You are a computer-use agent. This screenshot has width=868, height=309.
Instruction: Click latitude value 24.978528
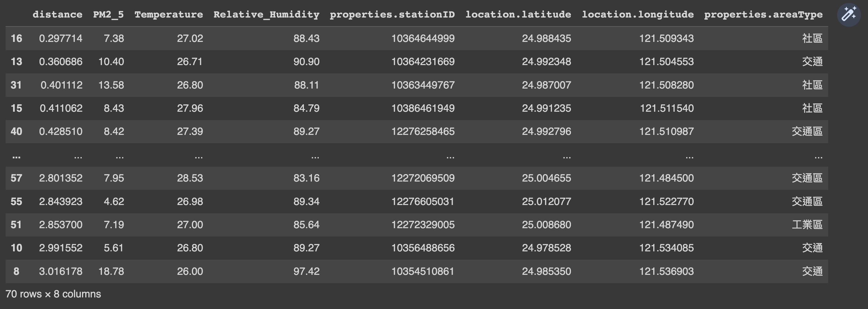point(547,248)
